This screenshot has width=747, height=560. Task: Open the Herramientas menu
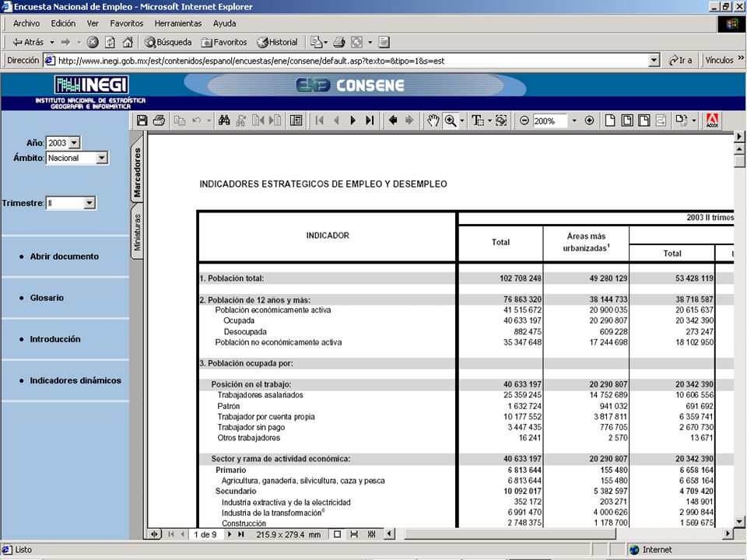177,23
